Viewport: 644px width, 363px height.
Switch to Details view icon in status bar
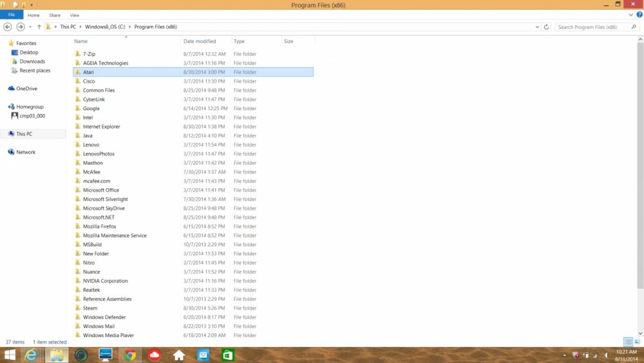[x=628, y=342]
